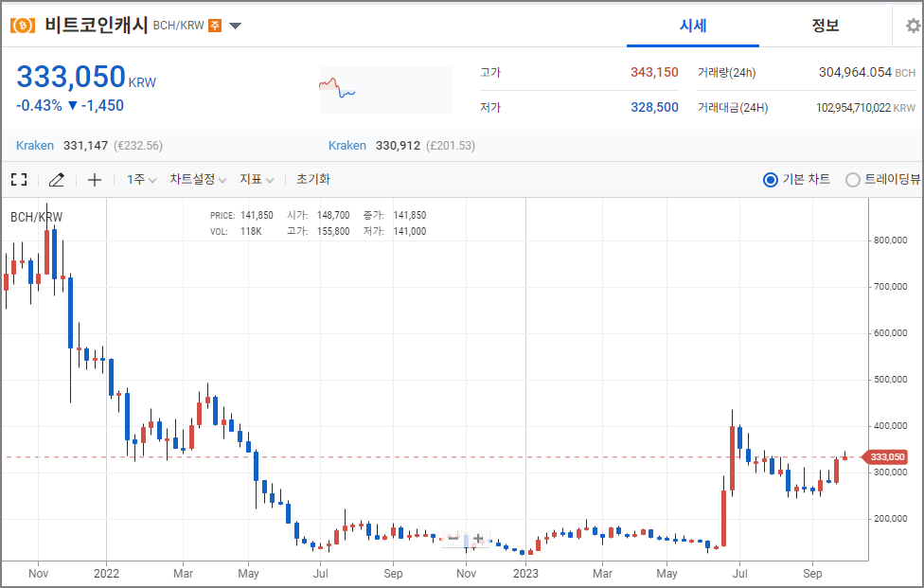The width and height of the screenshot is (924, 588).
Task: Switch to the 정보 tab
Action: 825,26
